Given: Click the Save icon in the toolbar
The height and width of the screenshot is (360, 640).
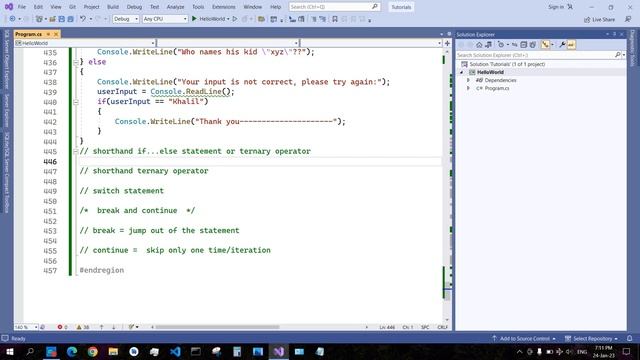Looking at the screenshot, I should (x=62, y=19).
